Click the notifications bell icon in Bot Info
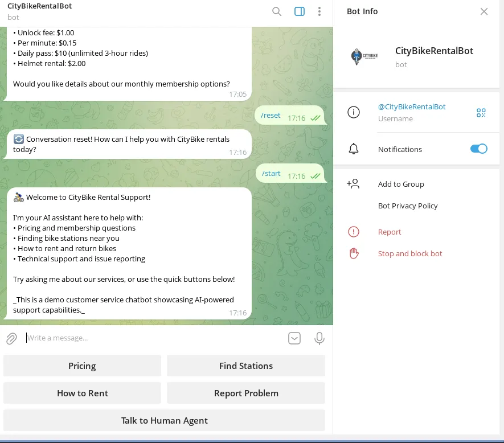The image size is (504, 443). [x=354, y=149]
